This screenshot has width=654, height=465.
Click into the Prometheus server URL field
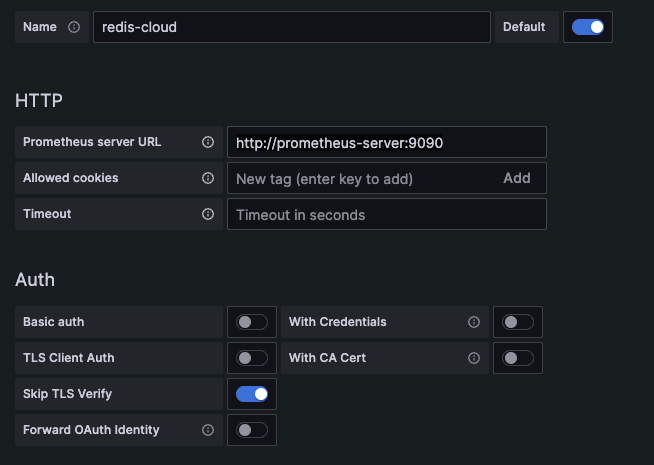(386, 142)
